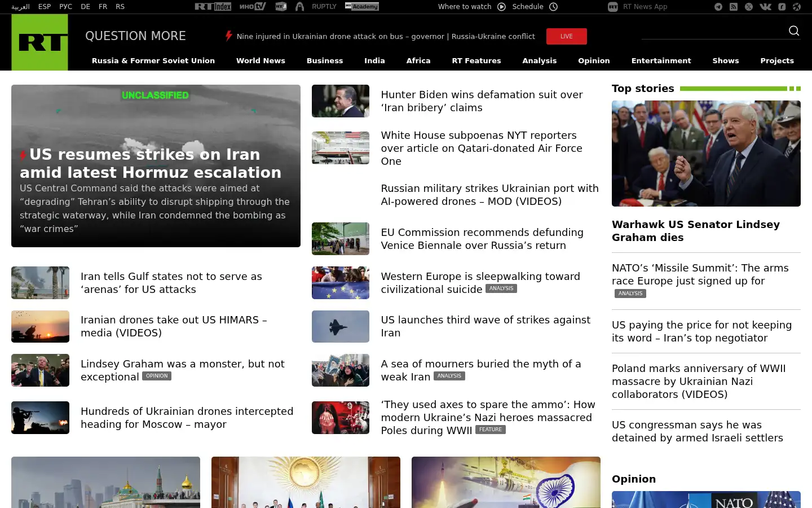The height and width of the screenshot is (508, 812).
Task: Click the Hunter Biden story thumbnail
Action: (341, 101)
